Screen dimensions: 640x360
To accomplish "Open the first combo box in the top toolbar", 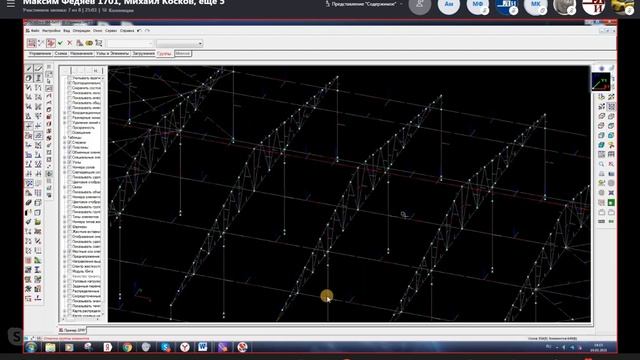I will (130, 43).
